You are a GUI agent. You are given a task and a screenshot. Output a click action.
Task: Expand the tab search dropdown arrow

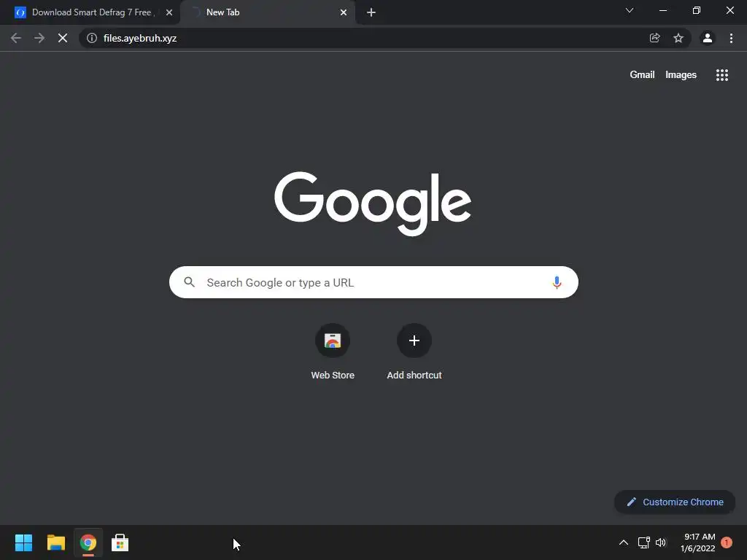[x=630, y=10]
